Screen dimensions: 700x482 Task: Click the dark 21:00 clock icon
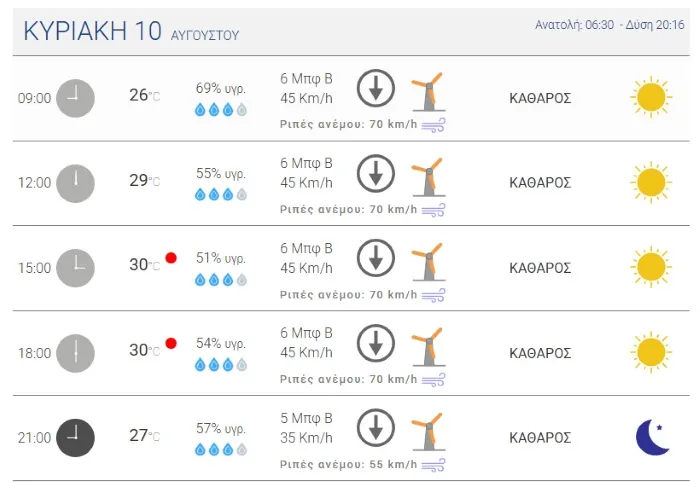pos(75,437)
